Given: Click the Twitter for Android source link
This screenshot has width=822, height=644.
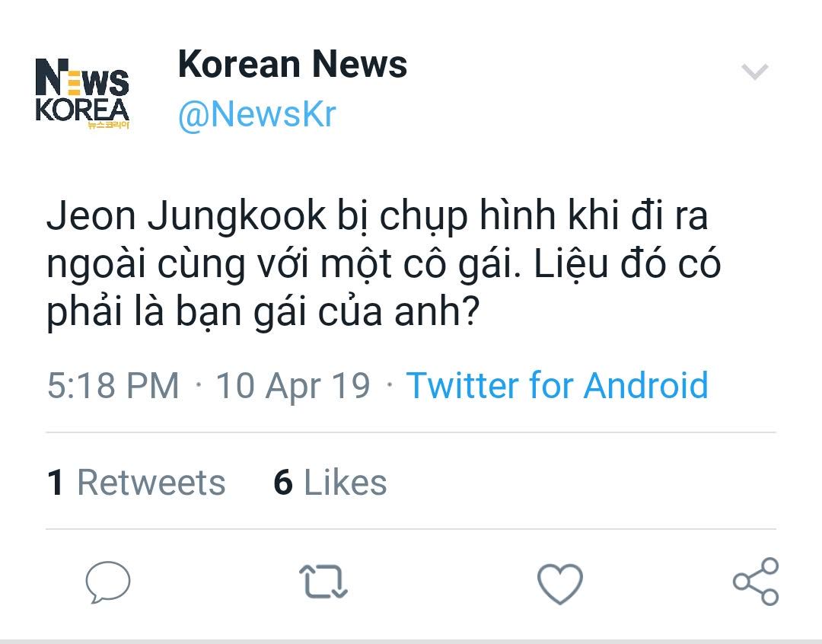Looking at the screenshot, I should coord(557,385).
